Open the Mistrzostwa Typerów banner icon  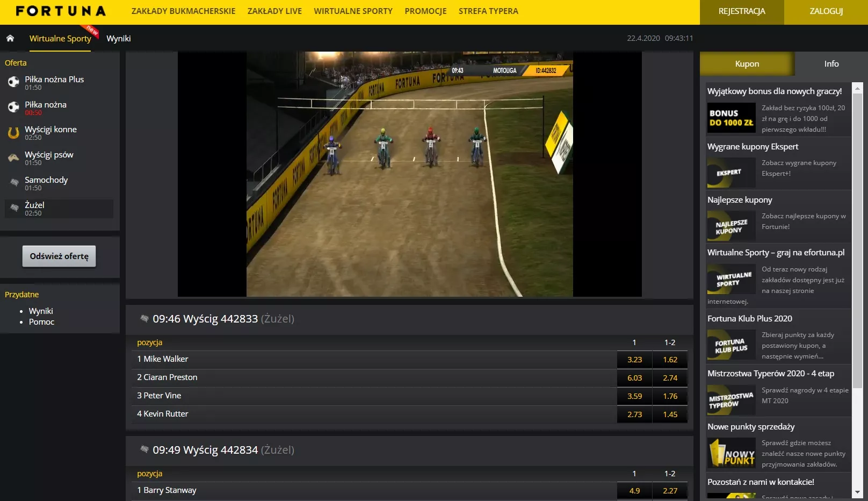[x=731, y=400]
